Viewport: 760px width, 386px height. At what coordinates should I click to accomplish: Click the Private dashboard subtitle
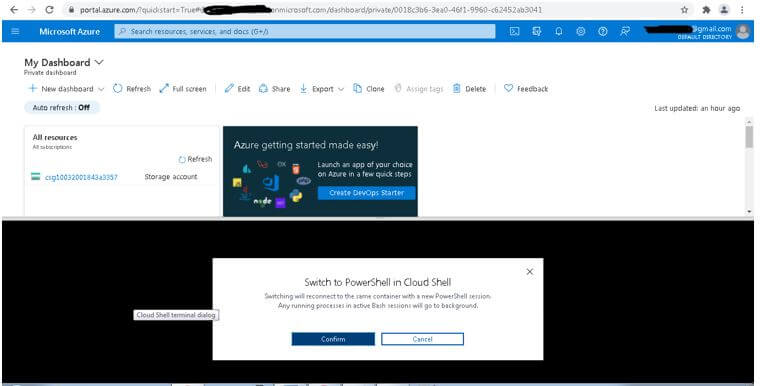pos(50,72)
